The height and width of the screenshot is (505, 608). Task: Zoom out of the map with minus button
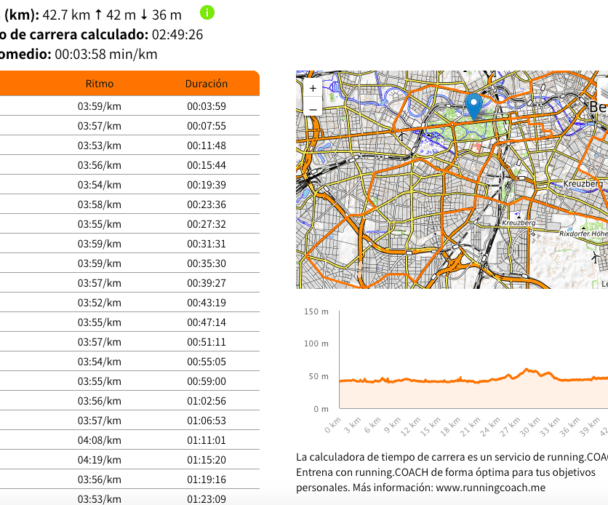[313, 108]
